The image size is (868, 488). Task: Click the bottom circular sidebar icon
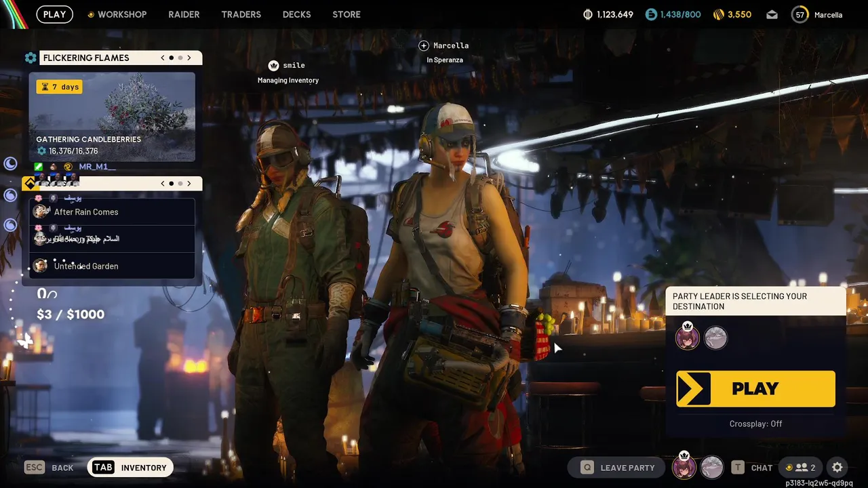[x=10, y=225]
